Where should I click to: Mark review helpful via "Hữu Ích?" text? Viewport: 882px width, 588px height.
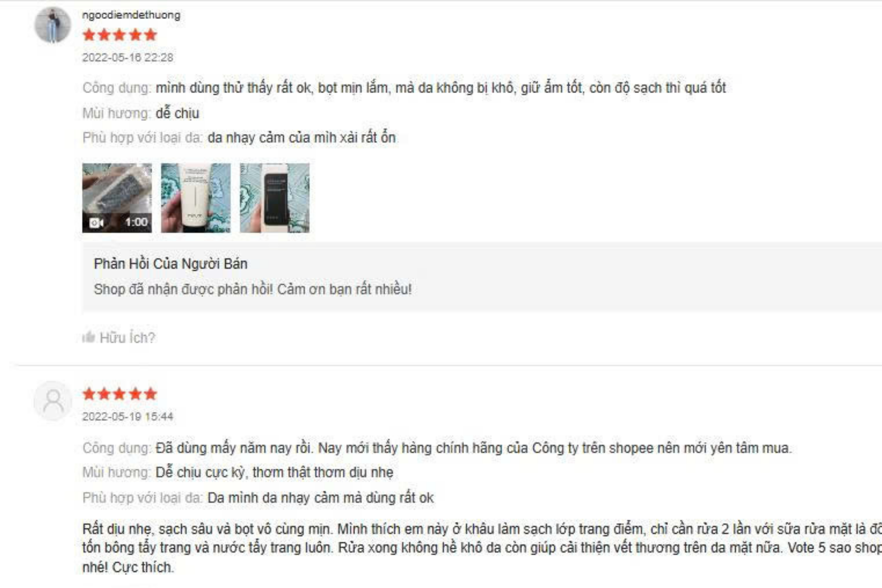pyautogui.click(x=127, y=338)
